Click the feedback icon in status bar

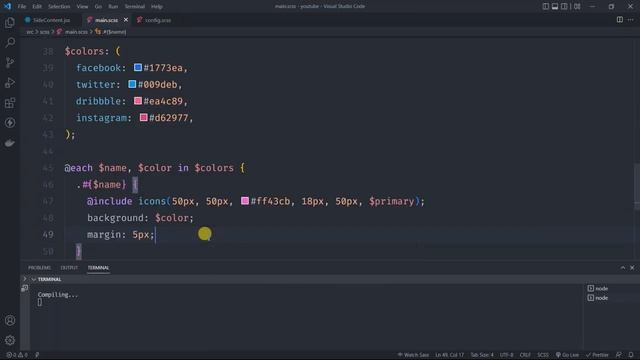pos(619,355)
